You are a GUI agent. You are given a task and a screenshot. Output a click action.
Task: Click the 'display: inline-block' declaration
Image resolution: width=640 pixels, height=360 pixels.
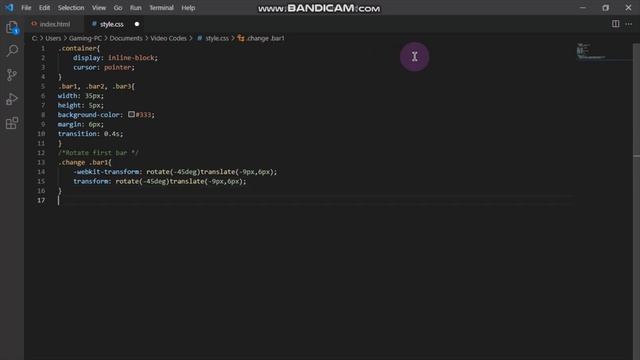tap(115, 58)
